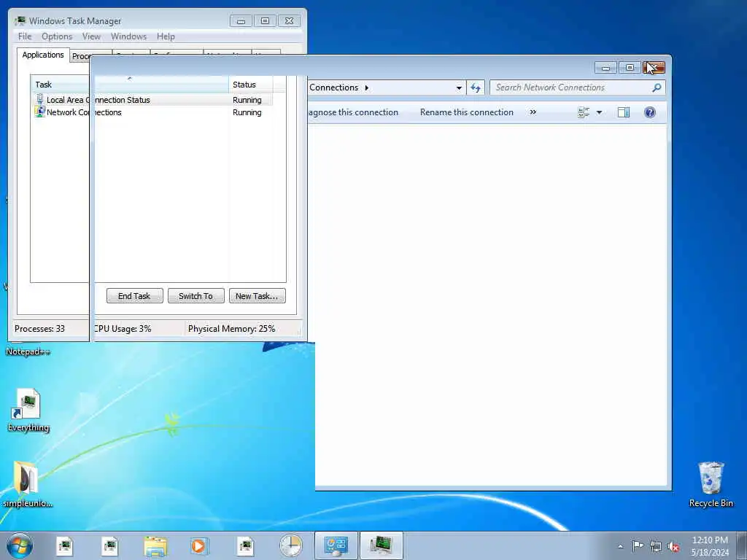Open Windows Explorer folder icon in taskbar
Screen dimensions: 747x560
tap(155, 545)
